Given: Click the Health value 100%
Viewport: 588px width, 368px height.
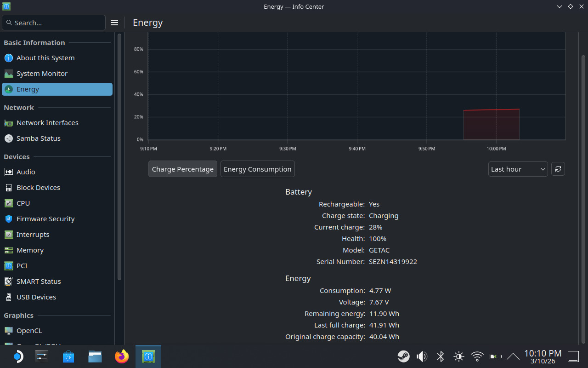Looking at the screenshot, I should tap(378, 239).
